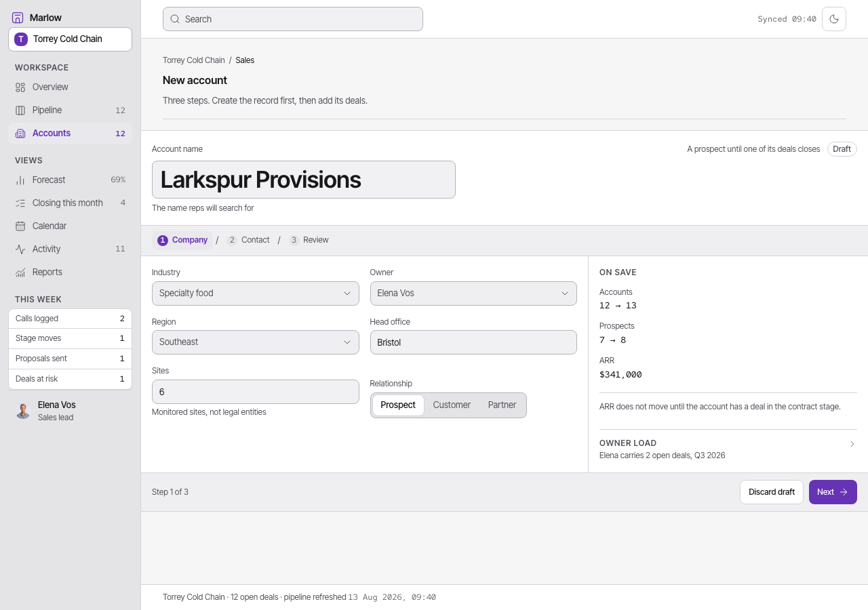Click the Calendar icon in sidebar
868x610 pixels.
[x=20, y=226]
